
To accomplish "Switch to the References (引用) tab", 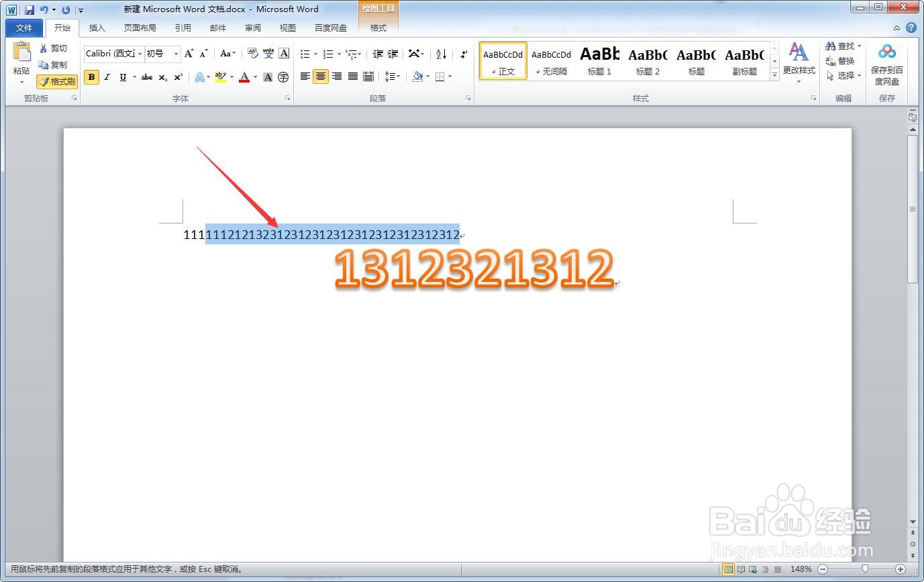I will click(x=183, y=28).
